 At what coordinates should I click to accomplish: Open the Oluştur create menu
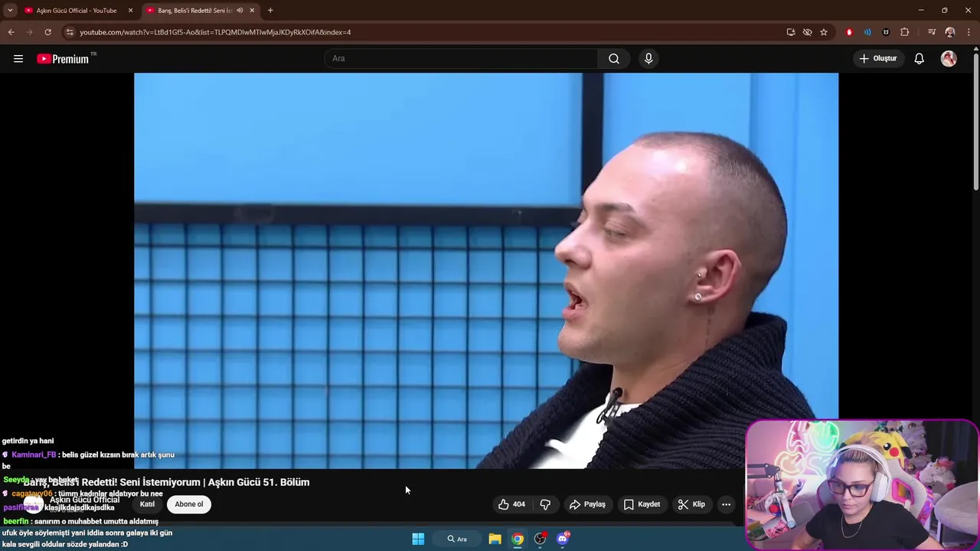point(878,59)
